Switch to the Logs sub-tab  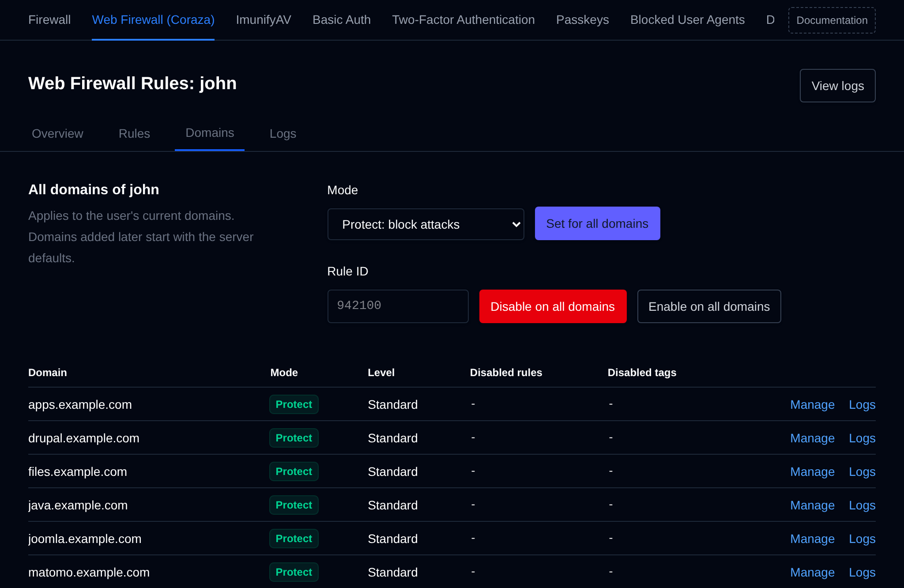click(283, 133)
